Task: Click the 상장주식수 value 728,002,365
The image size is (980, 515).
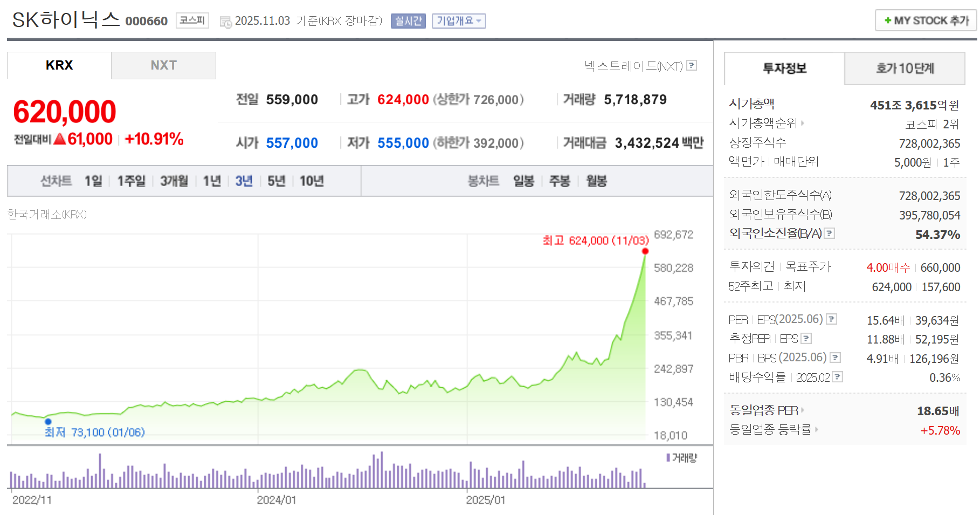Action: click(929, 143)
